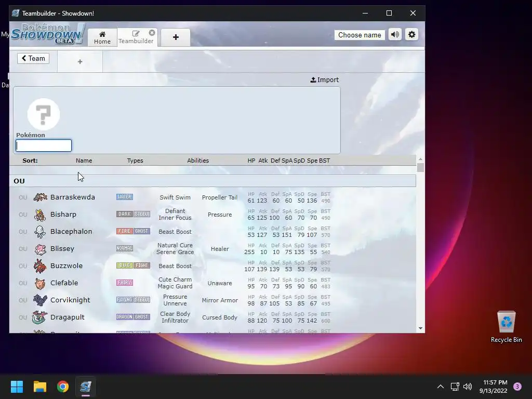Open the Windows Start menu
This screenshot has height=399, width=532.
[17, 387]
